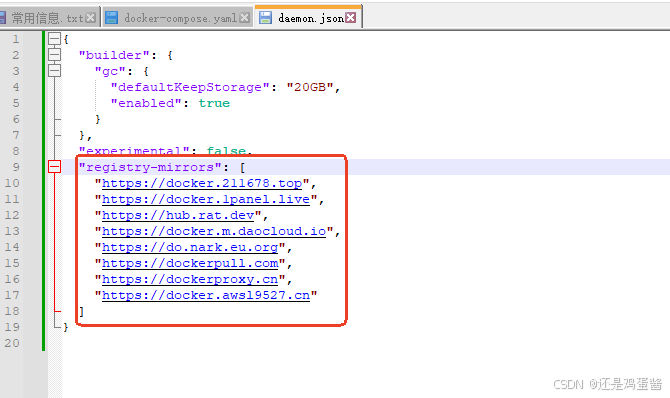Click the daemon.json save-state disk icon
Screen dimensions: 670x398
tap(265, 18)
